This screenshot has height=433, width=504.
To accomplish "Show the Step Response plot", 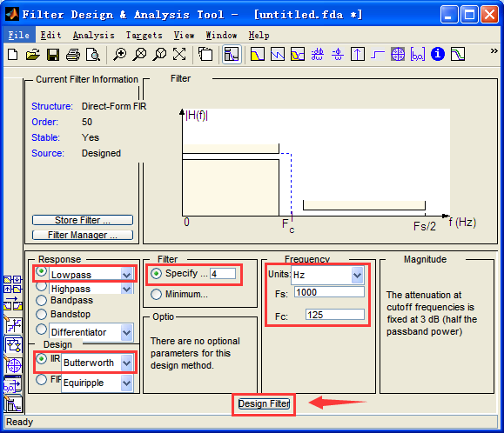I will [378, 54].
